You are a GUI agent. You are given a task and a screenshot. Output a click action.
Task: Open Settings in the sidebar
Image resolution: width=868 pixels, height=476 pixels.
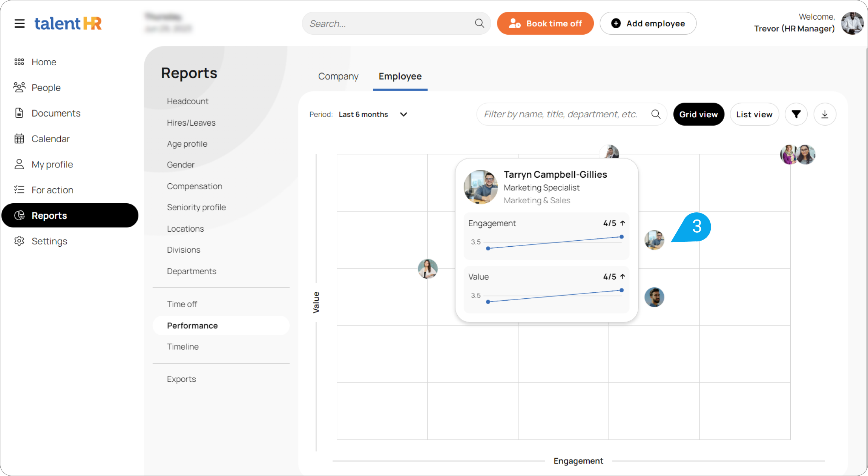pos(49,241)
